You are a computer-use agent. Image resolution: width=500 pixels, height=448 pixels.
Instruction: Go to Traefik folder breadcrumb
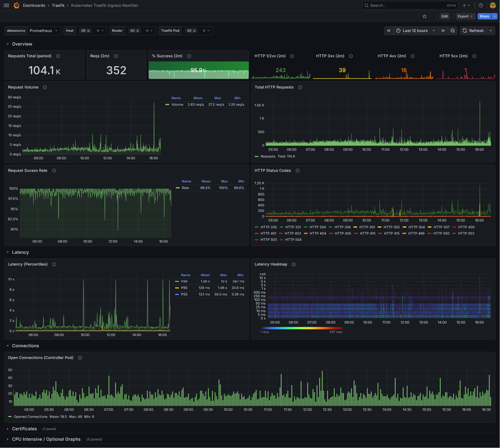[58, 5]
